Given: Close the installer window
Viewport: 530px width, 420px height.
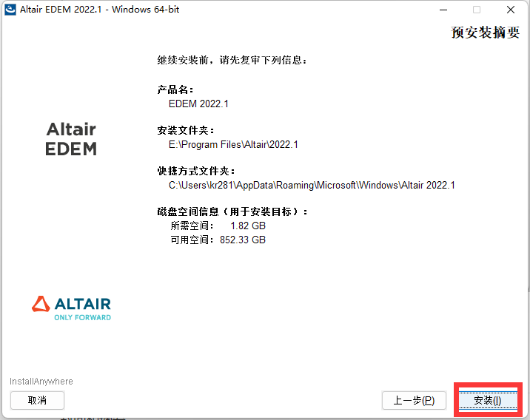Looking at the screenshot, I should [x=511, y=10].
